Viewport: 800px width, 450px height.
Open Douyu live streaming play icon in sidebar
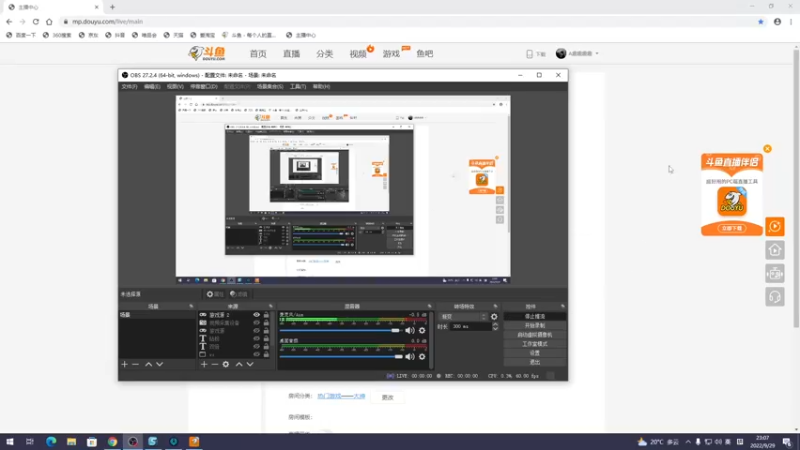[774, 227]
